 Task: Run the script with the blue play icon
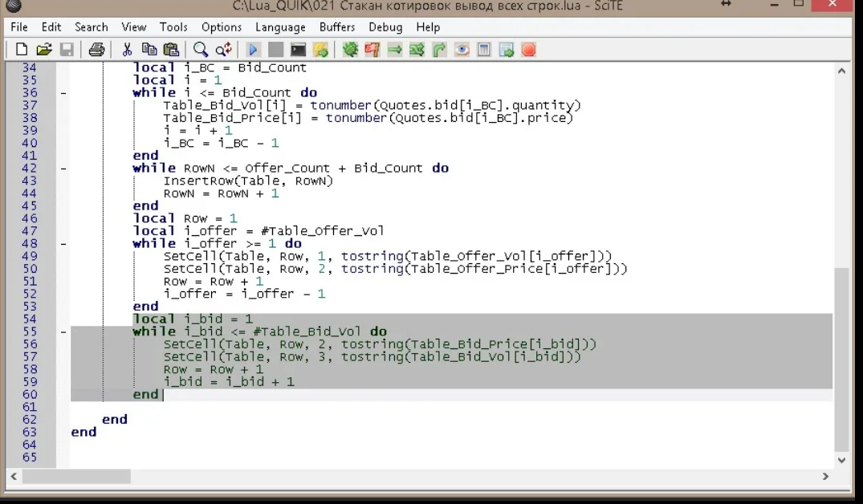pyautogui.click(x=253, y=50)
